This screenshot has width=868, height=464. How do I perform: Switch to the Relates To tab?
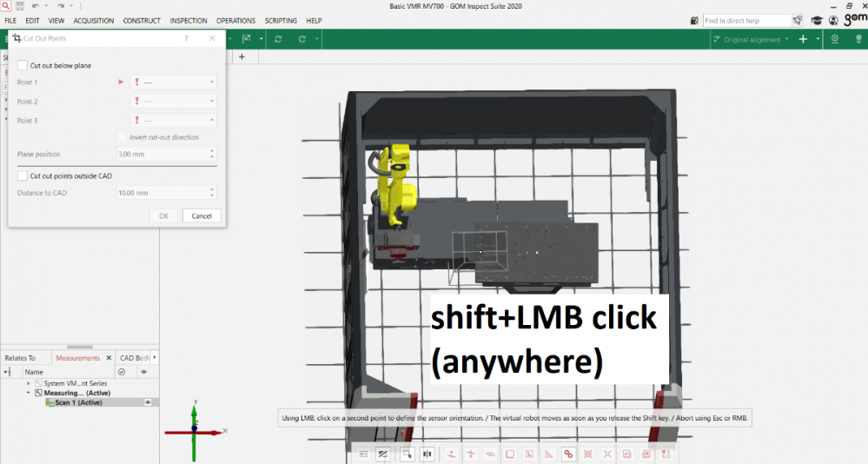pos(21,358)
